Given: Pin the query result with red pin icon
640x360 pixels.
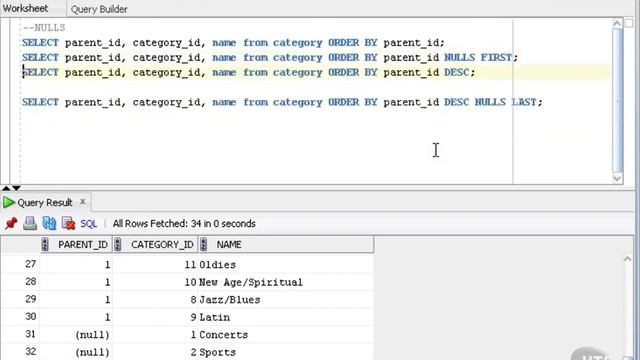Looking at the screenshot, I should click(x=11, y=223).
